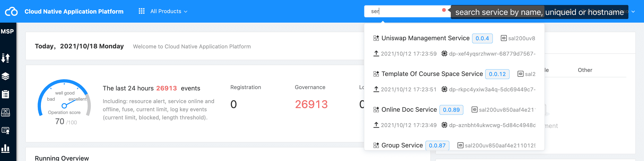Image resolution: width=644 pixels, height=161 pixels.
Task: Click the Governance label
Action: click(x=310, y=87)
